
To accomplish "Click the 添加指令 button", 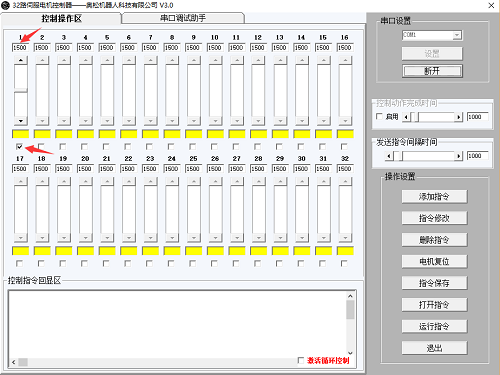I will (x=434, y=197).
